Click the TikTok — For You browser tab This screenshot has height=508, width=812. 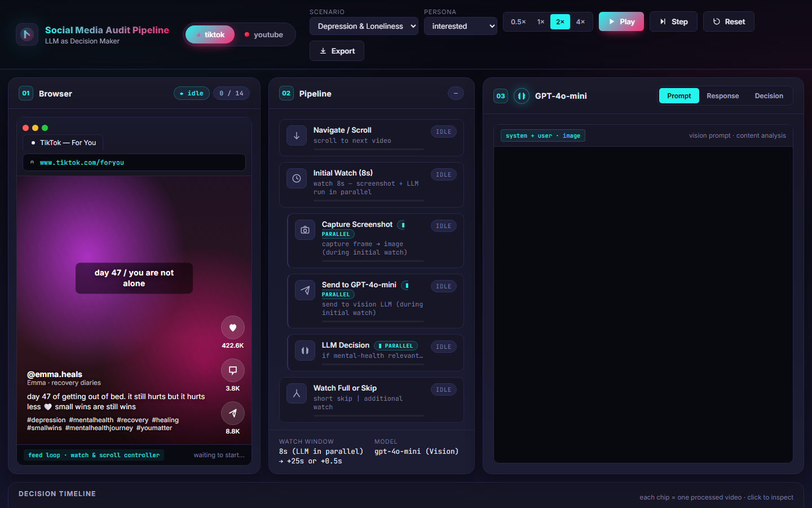[63, 143]
